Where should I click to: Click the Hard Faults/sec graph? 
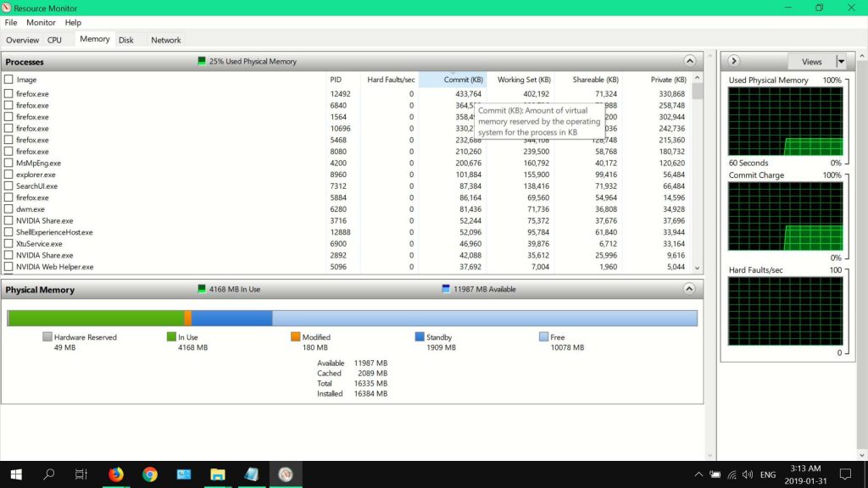(x=786, y=311)
